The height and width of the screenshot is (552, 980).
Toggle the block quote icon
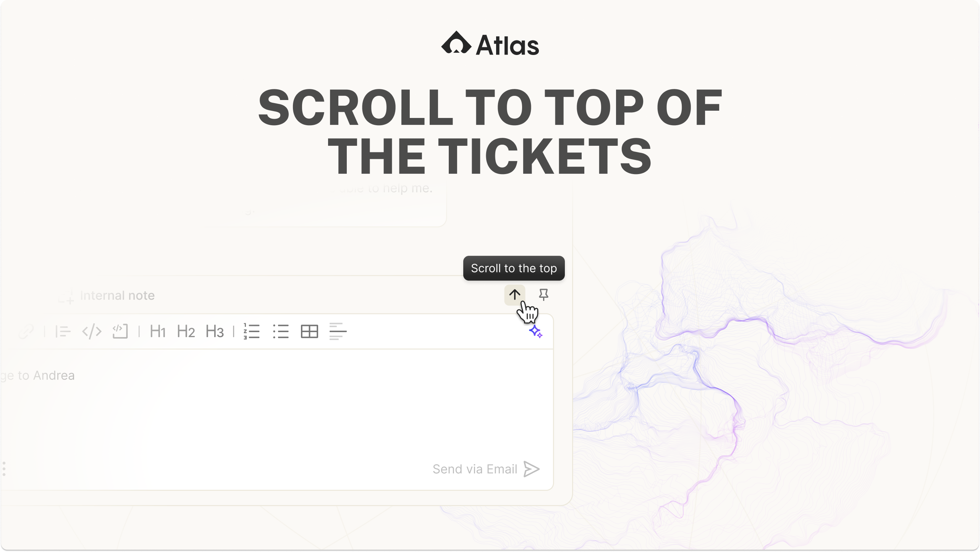tap(63, 331)
